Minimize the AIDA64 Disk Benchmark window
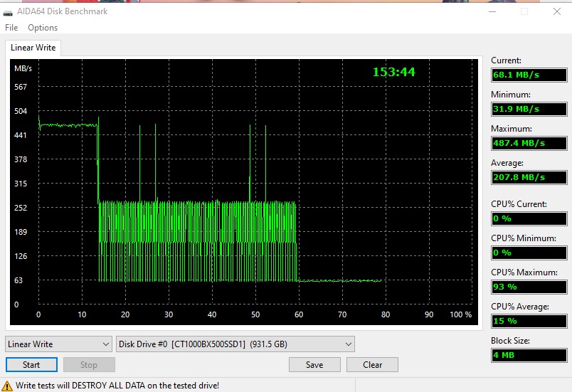This screenshot has width=572, height=392. [492, 12]
